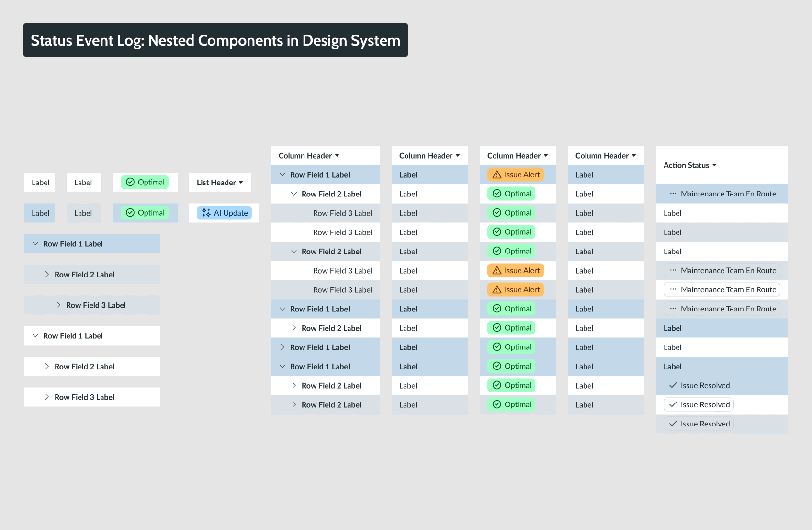This screenshot has height=530, width=812.
Task: Click the standalone Optimal badge on blue background
Action: [x=145, y=213]
